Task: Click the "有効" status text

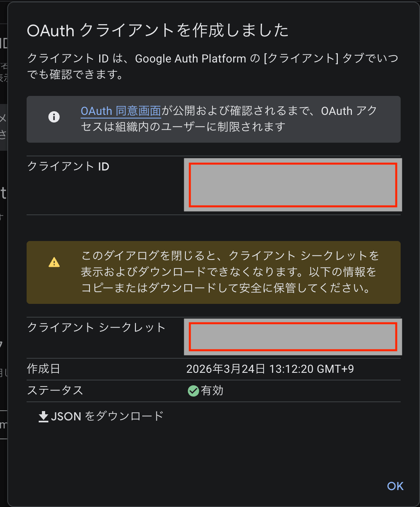Action: click(212, 391)
